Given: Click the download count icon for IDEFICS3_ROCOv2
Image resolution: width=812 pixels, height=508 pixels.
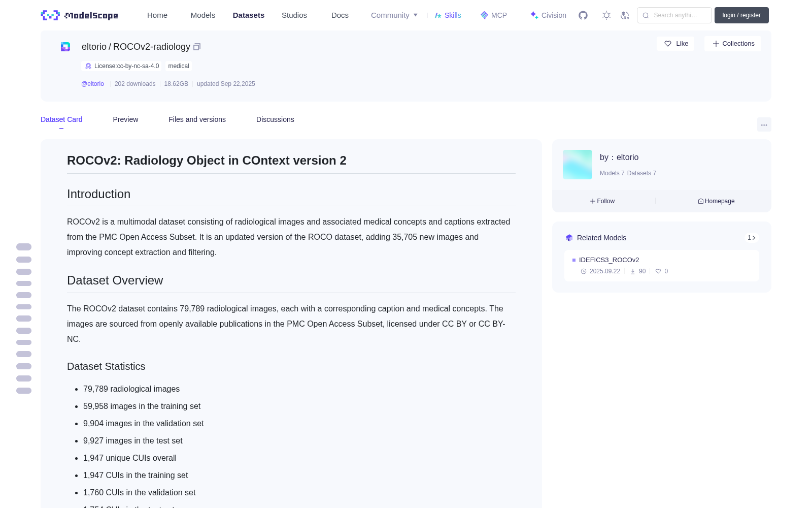Looking at the screenshot, I should point(633,271).
